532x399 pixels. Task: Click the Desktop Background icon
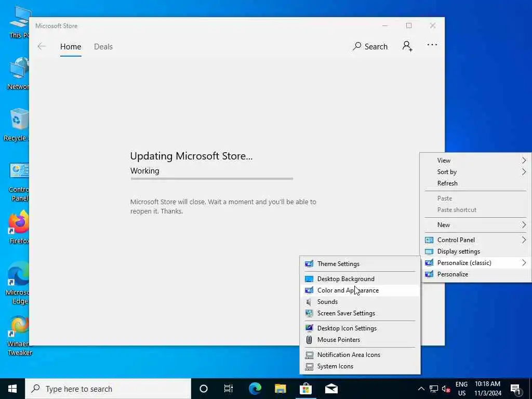tap(309, 279)
